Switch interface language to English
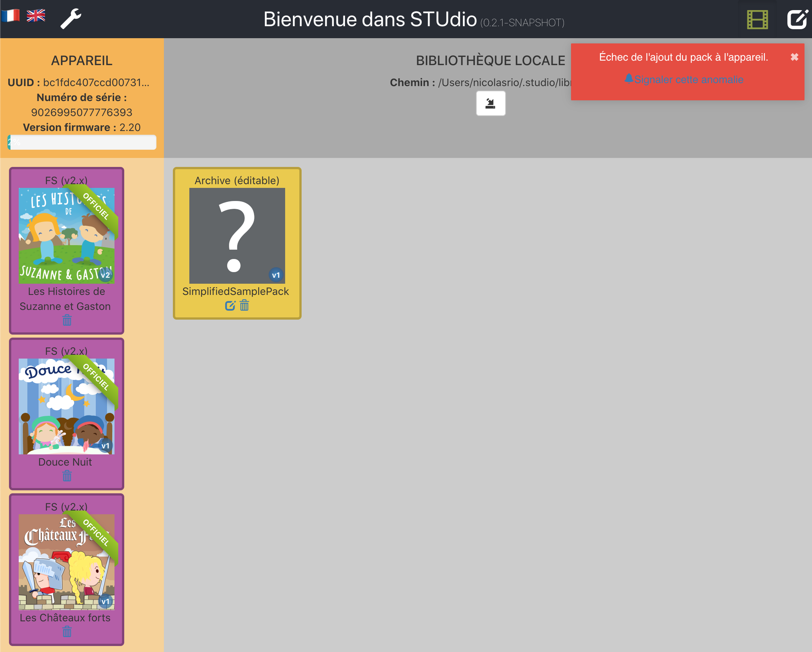Screen dimensions: 812x652 click(x=36, y=16)
